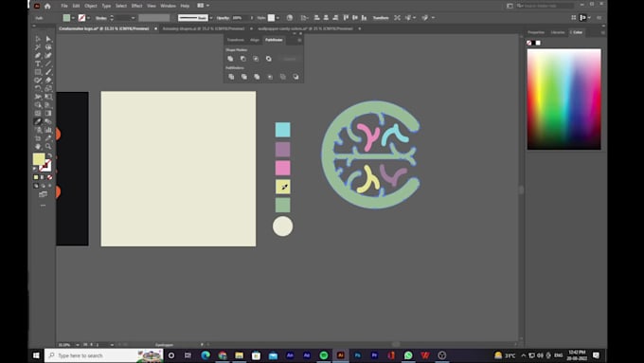Select the Rectangle tool
This screenshot has width=644, height=363.
[x=38, y=72]
